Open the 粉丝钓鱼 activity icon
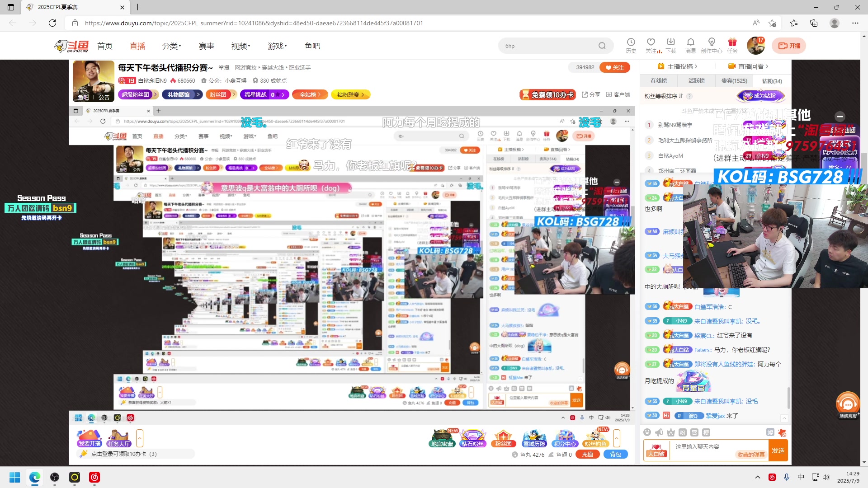Viewport: 868px width, 488px height. tap(596, 438)
